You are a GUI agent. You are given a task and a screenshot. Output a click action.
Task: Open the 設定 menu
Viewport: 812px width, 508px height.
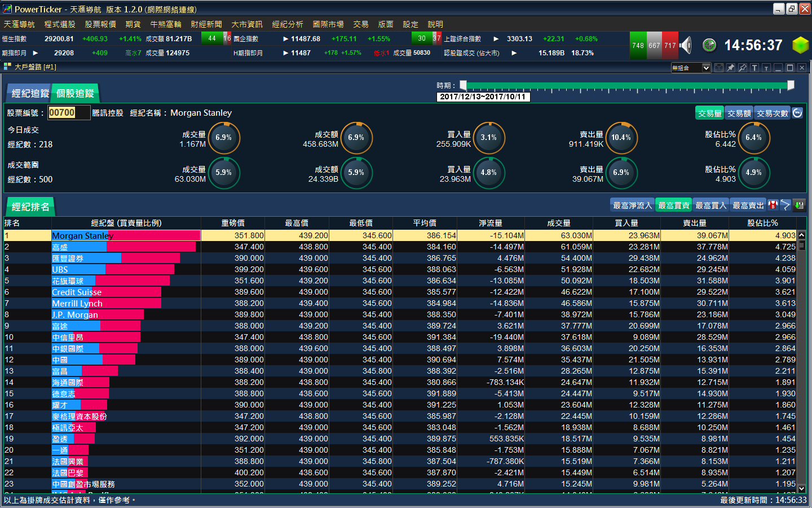click(x=411, y=24)
